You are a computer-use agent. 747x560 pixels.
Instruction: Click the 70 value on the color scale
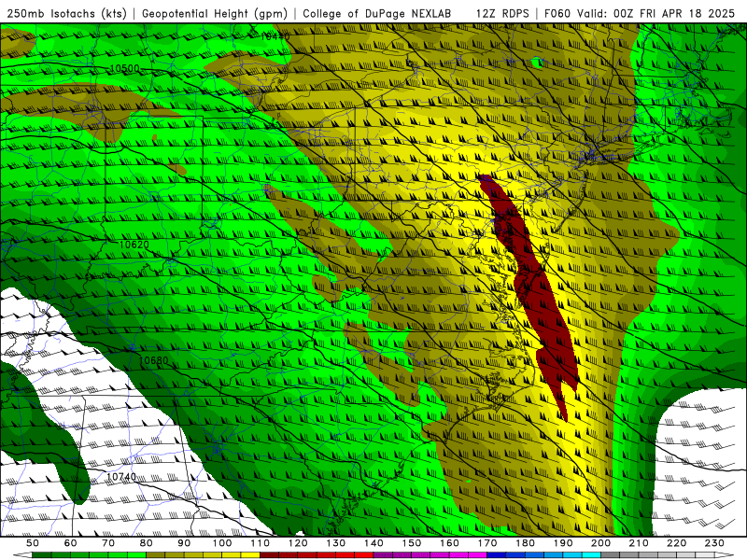point(108,543)
